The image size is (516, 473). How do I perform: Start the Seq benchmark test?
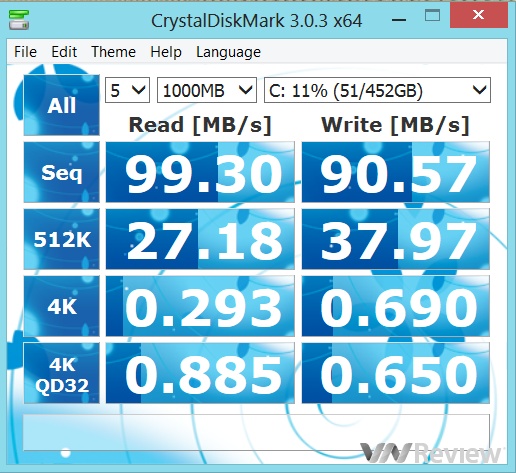coord(62,172)
